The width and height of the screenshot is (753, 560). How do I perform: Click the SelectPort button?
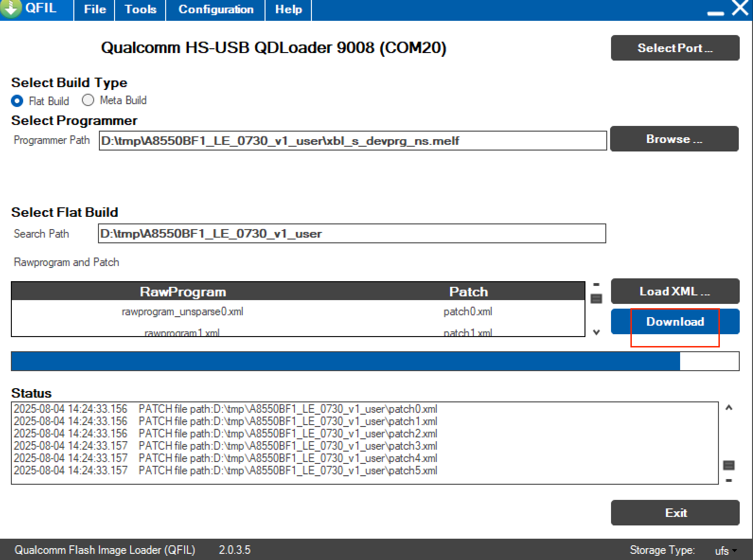pyautogui.click(x=675, y=48)
